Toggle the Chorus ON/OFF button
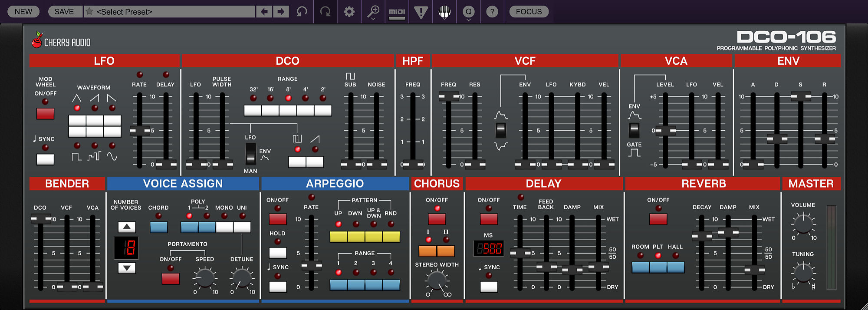The image size is (868, 310). coord(437,219)
